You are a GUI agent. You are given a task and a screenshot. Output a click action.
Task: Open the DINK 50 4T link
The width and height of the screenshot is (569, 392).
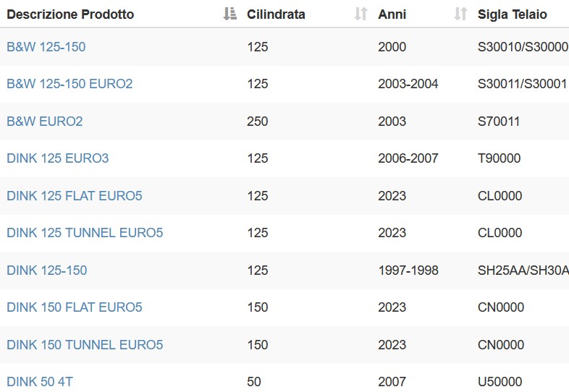40,381
